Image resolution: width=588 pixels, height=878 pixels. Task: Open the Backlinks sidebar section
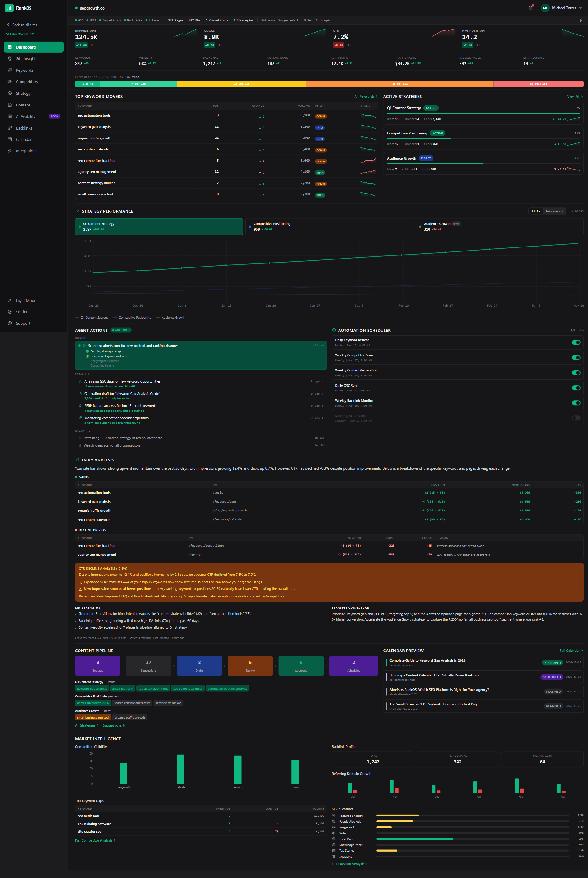point(24,128)
